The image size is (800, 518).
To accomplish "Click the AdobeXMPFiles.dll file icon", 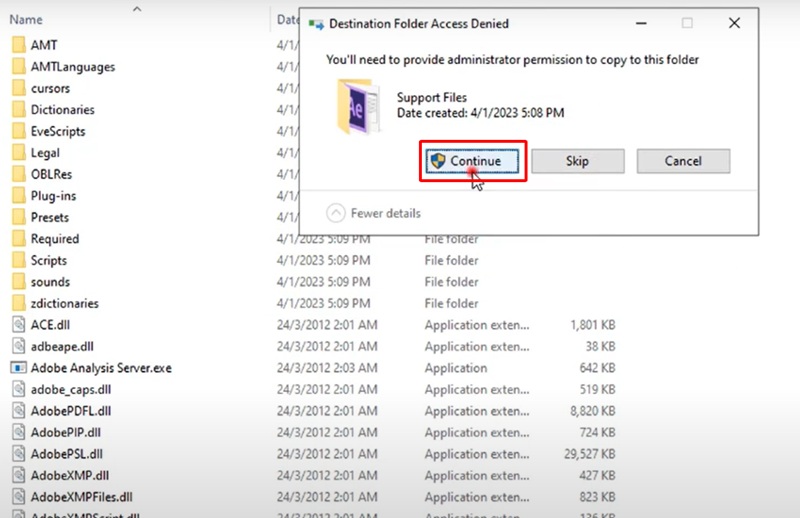I will 19,496.
